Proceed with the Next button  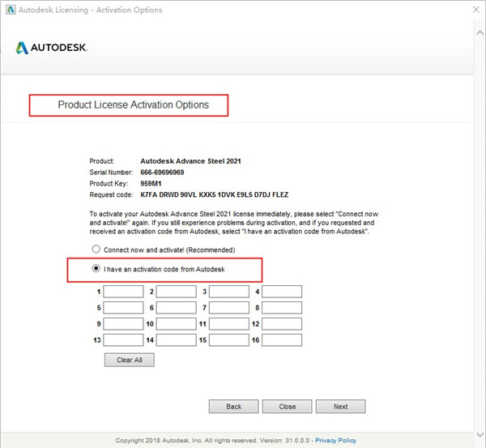click(340, 407)
